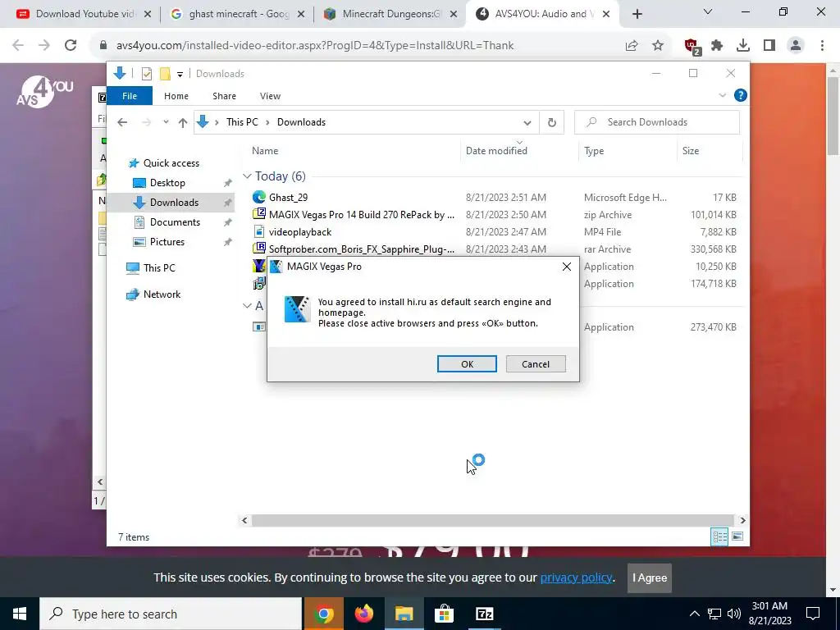The height and width of the screenshot is (630, 840).
Task: Click This PC in address breadcrumb
Action: coord(242,122)
